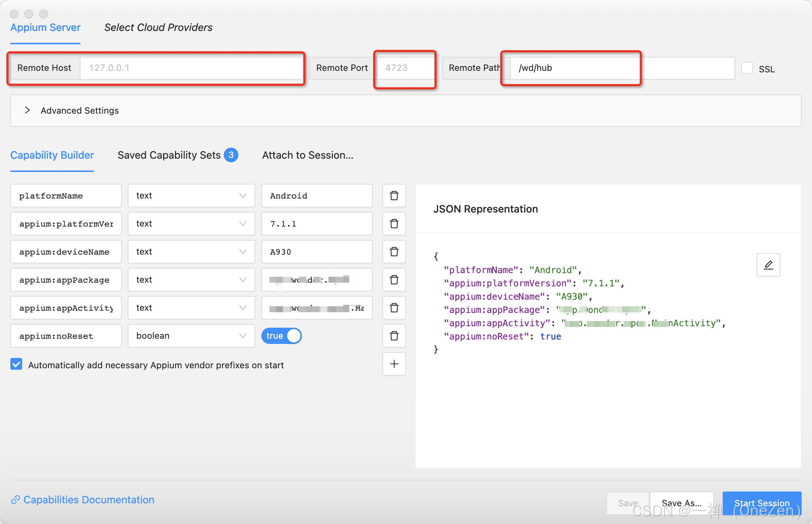This screenshot has width=812, height=524.
Task: Click "appium:deviceName": "A930" JSON line
Action: coord(518,296)
